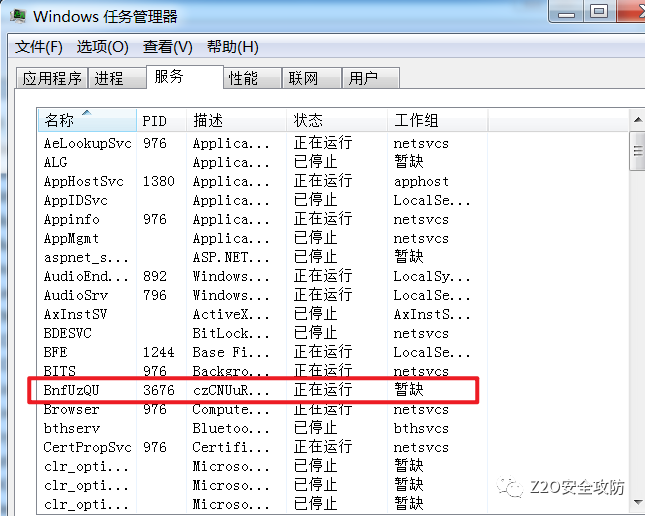
Task: Select the CertPropSvc service row
Action: (262, 447)
